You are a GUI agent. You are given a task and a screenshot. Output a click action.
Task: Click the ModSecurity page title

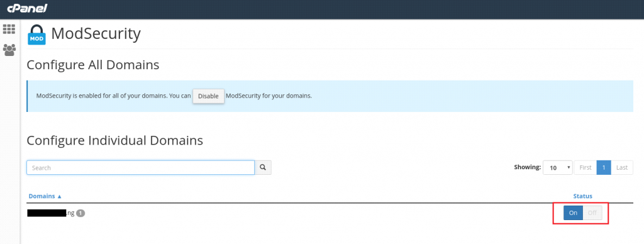(96, 34)
